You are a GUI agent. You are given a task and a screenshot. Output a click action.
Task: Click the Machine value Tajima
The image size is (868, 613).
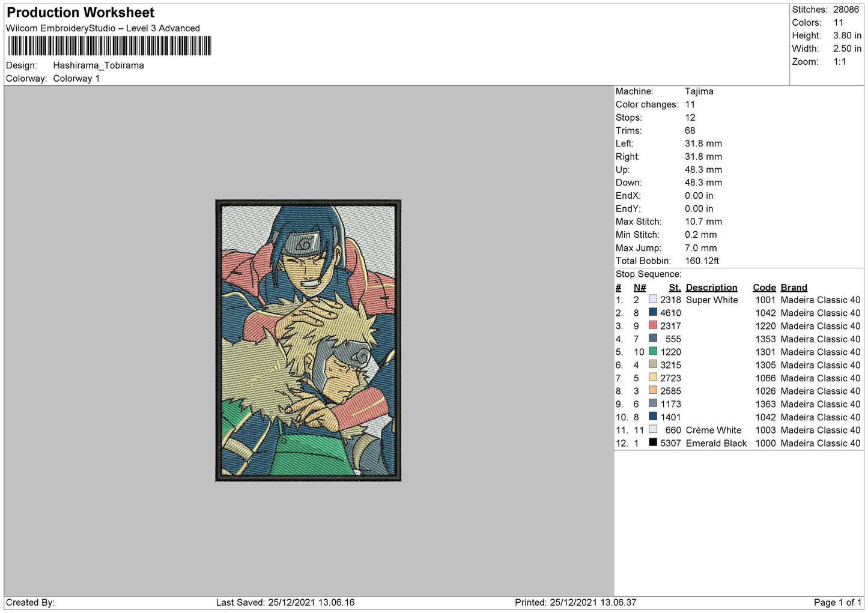[699, 91]
